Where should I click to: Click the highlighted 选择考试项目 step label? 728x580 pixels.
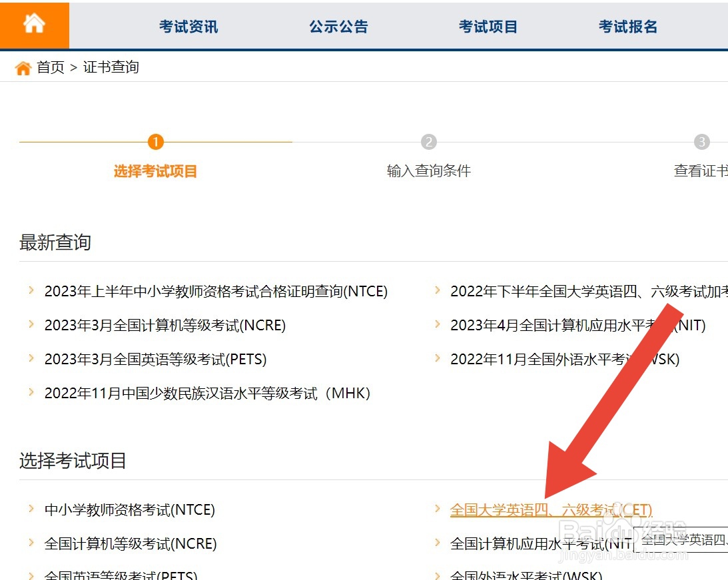click(x=155, y=170)
